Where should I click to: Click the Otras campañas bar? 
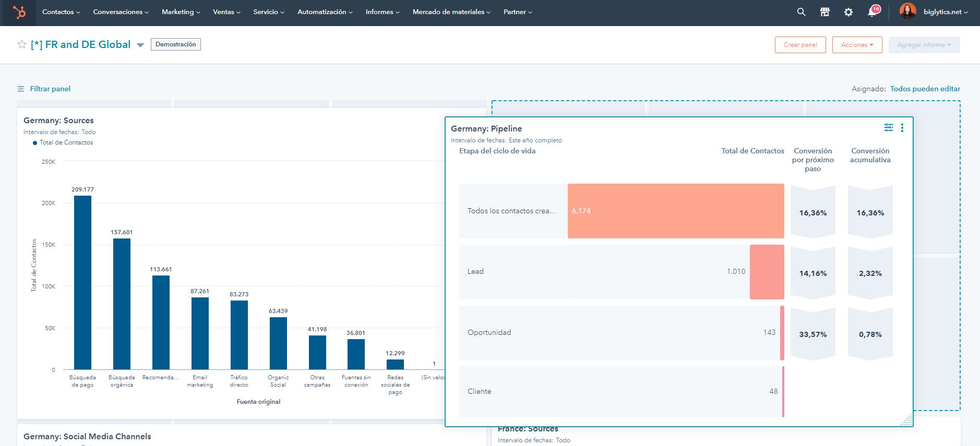click(x=317, y=353)
